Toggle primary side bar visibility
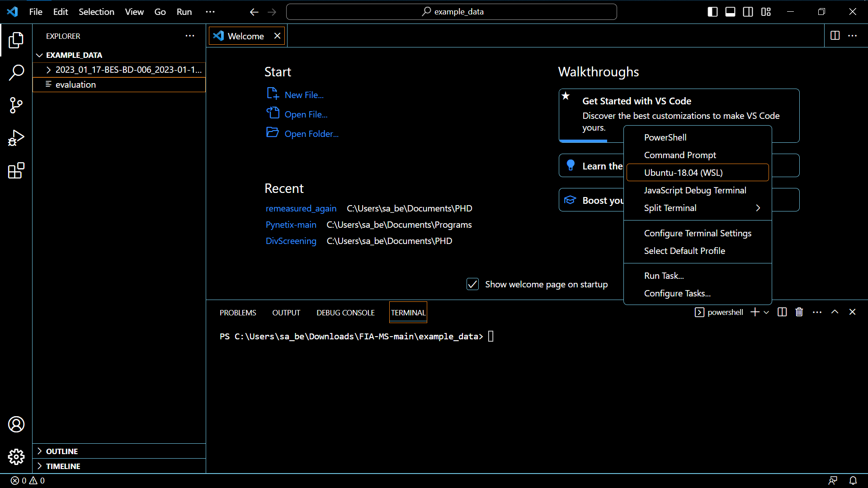Screen dimensions: 868x488 tap(712, 12)
